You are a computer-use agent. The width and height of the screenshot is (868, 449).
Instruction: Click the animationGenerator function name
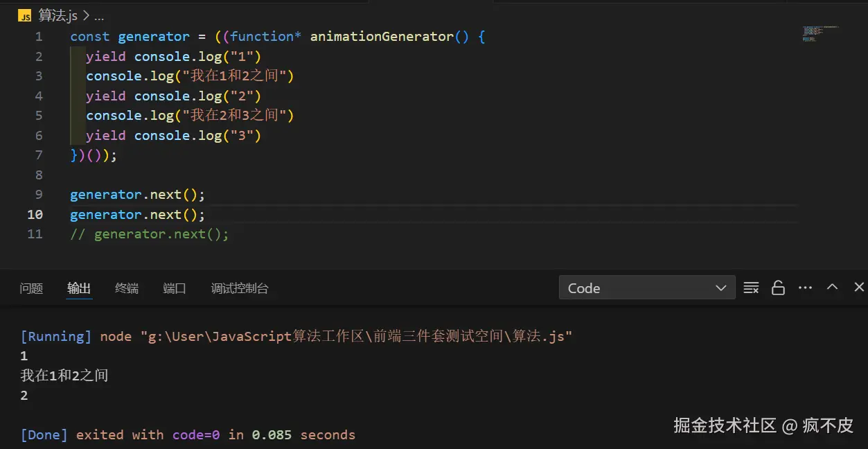click(x=382, y=37)
